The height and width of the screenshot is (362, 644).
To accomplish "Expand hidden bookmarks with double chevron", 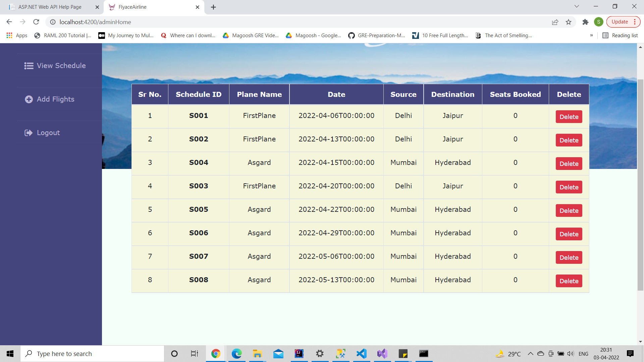I will (592, 35).
